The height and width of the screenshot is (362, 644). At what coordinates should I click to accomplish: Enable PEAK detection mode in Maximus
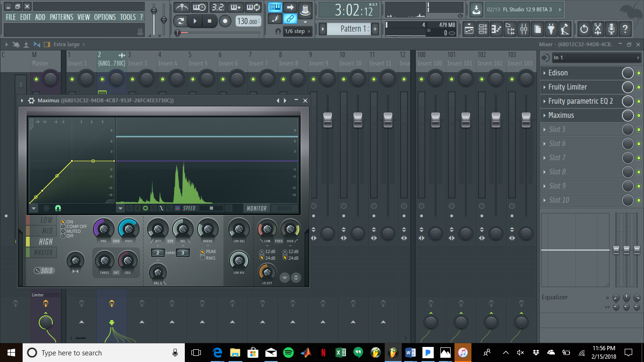203,252
